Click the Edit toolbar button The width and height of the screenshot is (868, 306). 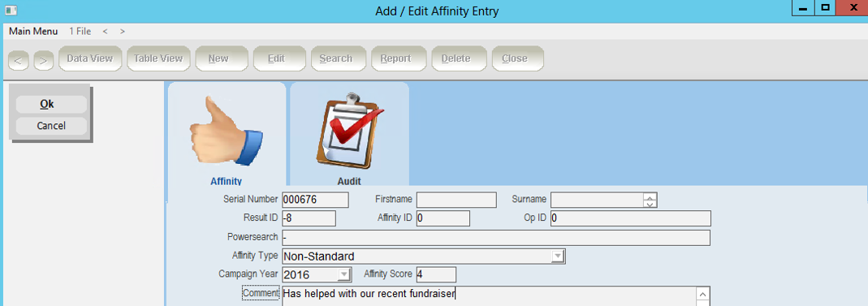pyautogui.click(x=279, y=58)
